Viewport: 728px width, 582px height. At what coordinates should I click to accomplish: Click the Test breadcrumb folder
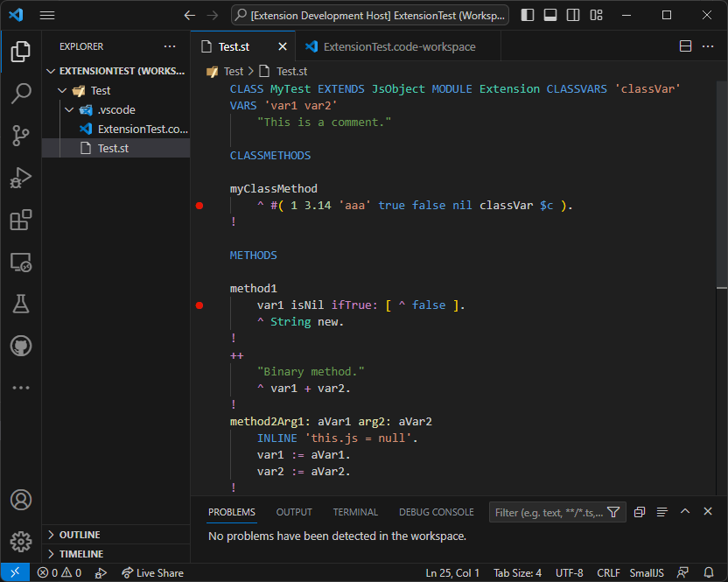coord(225,71)
